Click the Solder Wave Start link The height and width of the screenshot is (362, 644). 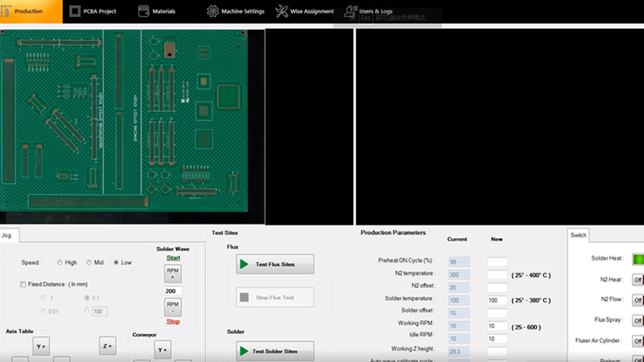click(x=173, y=257)
